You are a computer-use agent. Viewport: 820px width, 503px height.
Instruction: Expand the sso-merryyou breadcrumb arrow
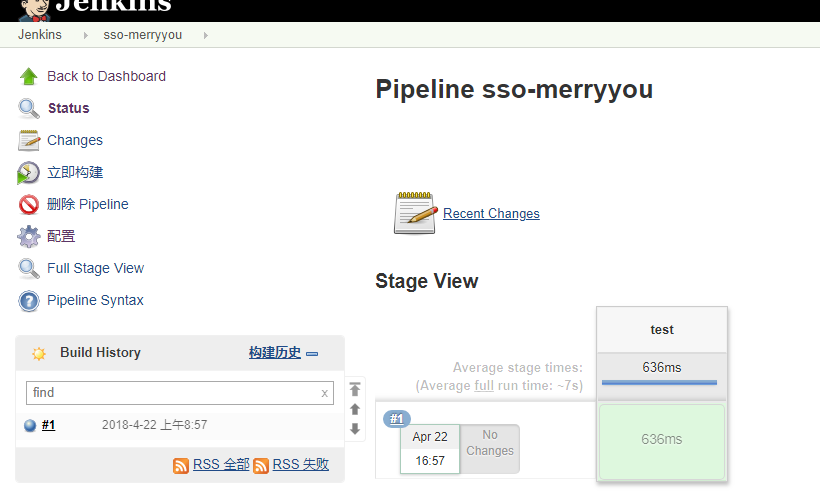click(x=206, y=36)
